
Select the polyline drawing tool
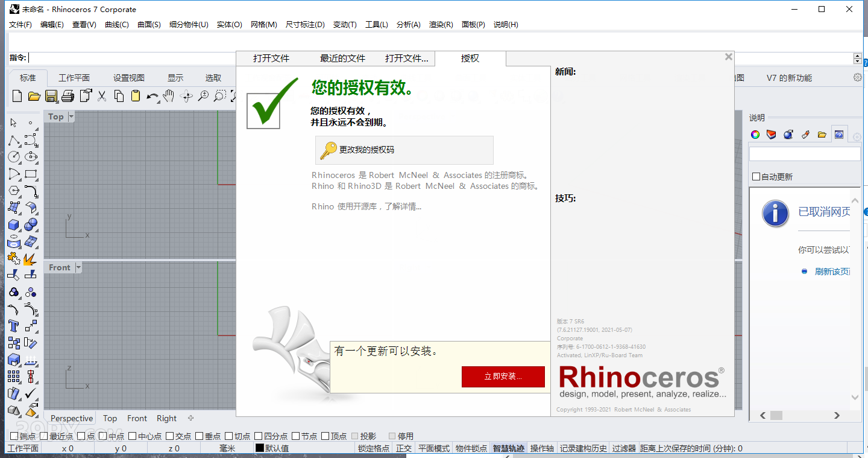coord(13,139)
